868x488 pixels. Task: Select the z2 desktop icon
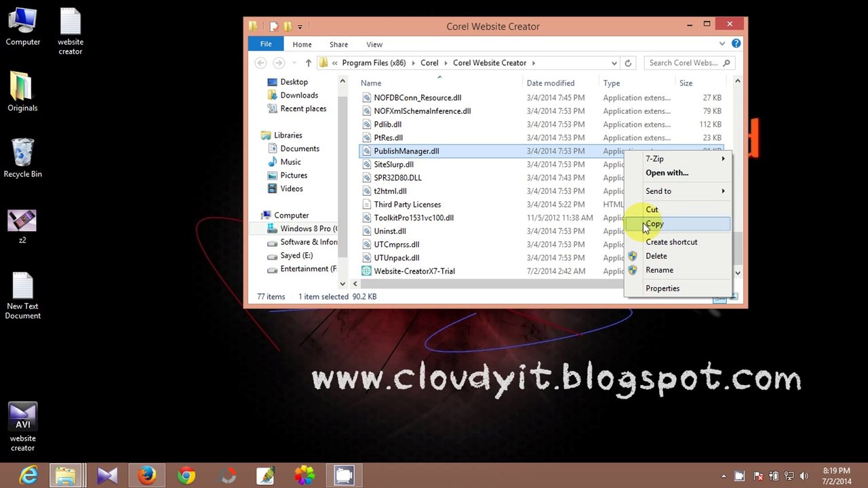(x=22, y=226)
